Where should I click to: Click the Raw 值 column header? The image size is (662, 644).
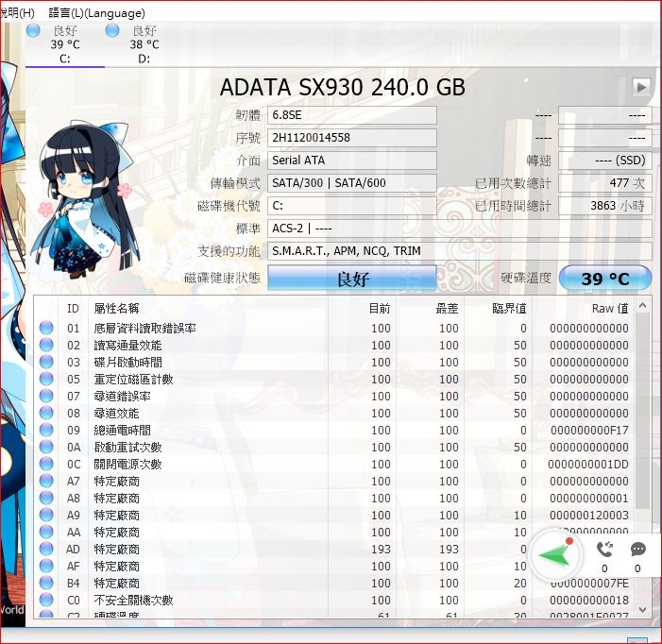610,309
